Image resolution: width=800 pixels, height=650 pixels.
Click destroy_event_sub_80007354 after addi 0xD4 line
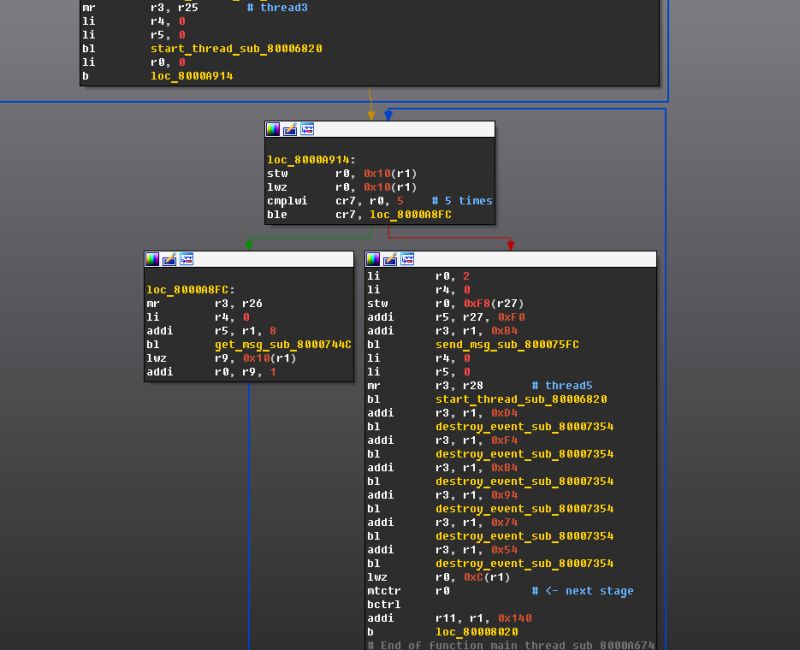(524, 427)
